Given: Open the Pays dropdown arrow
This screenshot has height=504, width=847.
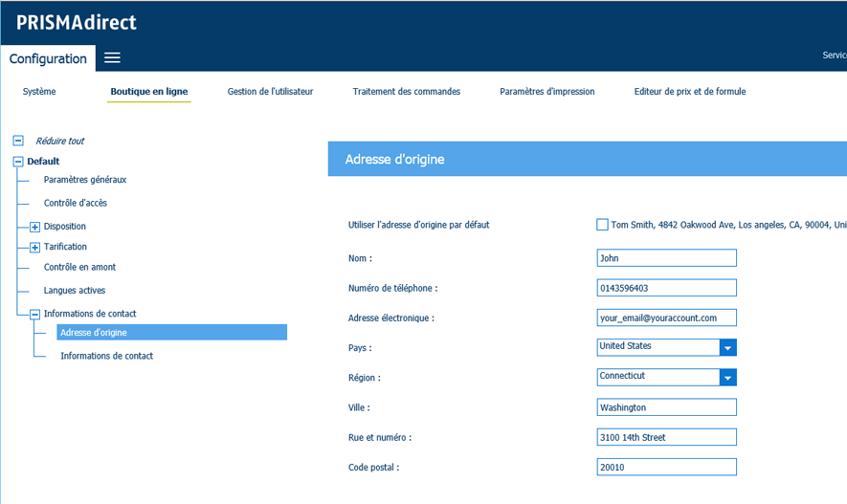Looking at the screenshot, I should (728, 347).
